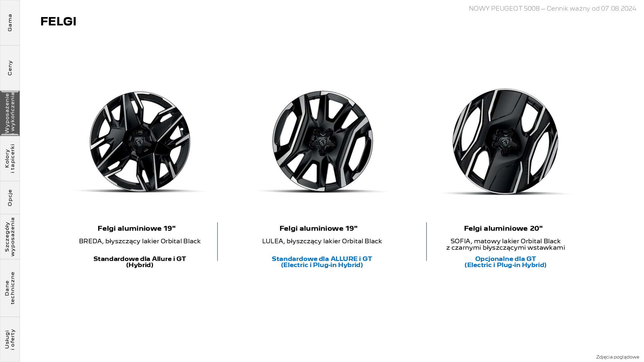This screenshot has width=644, height=362.
Task: Open the Usługi i oferty tab
Action: tap(10, 339)
